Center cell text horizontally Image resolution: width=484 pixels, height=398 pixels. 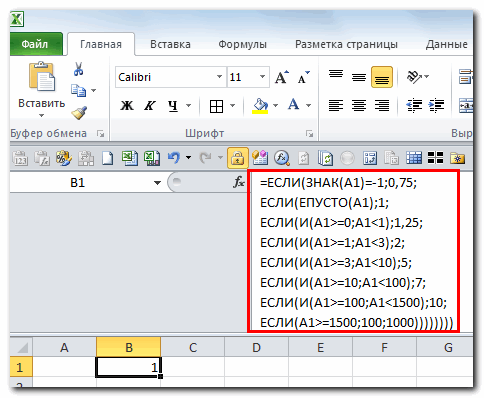[x=359, y=106]
